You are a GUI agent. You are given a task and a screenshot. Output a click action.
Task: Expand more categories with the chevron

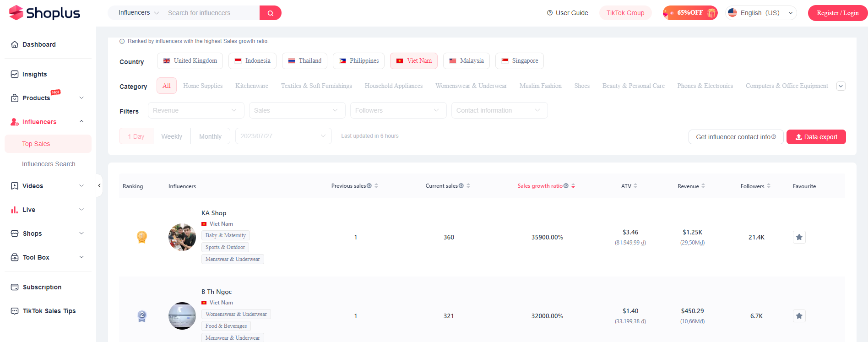pos(841,86)
